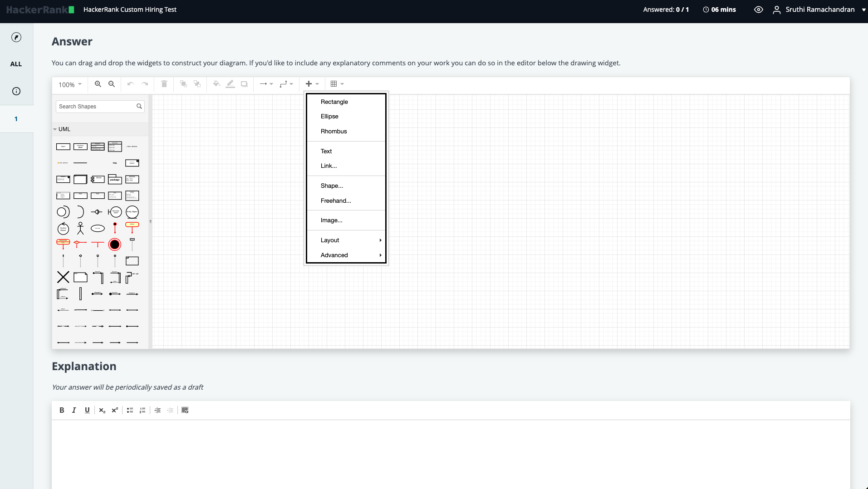868x489 pixels.
Task: Click the HackerRank logo
Action: coord(40,10)
